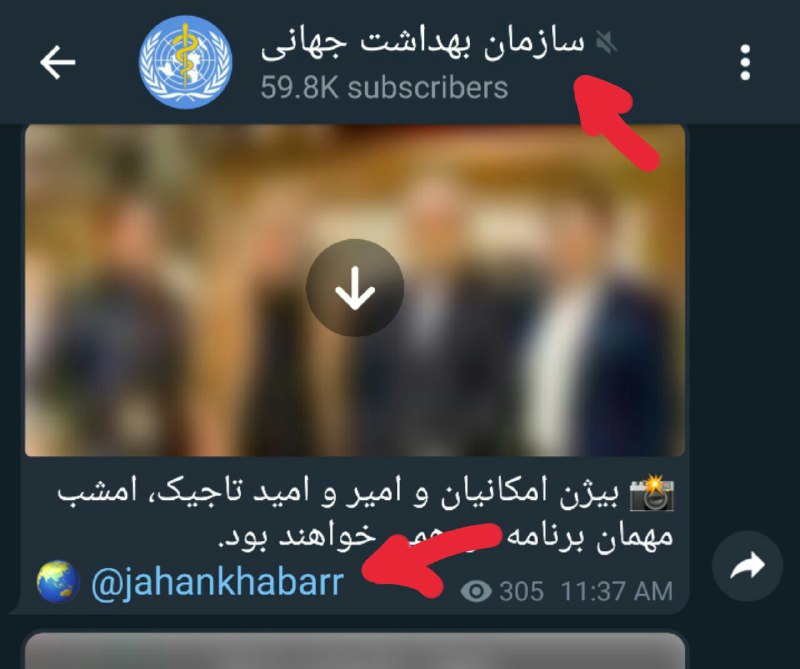Click empty header space left of three dots
The image size is (800, 669).
[x=673, y=62]
